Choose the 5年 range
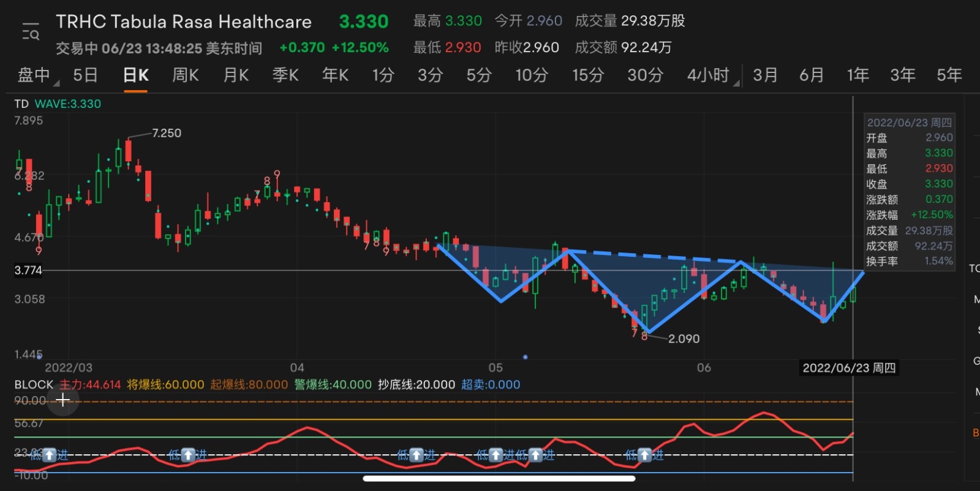 (949, 75)
